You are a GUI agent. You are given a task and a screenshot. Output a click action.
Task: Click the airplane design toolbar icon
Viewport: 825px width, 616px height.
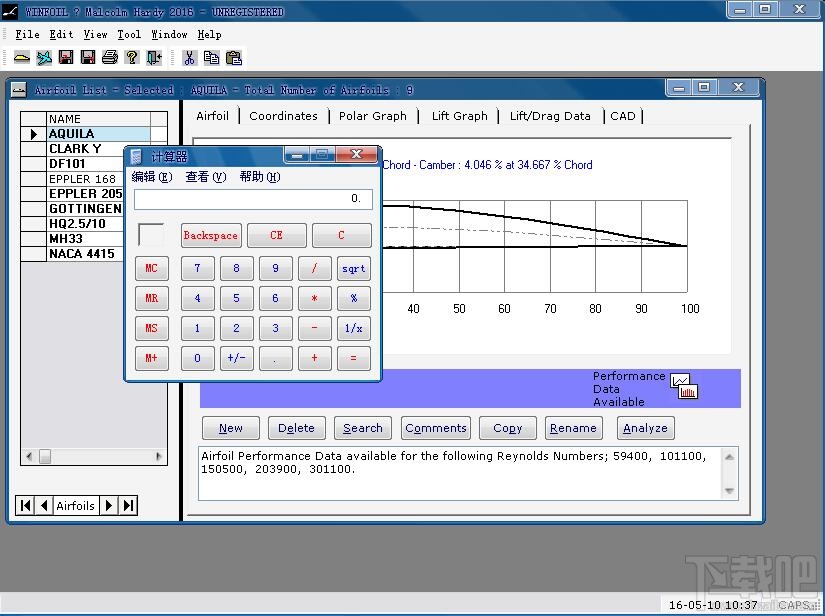[x=42, y=57]
